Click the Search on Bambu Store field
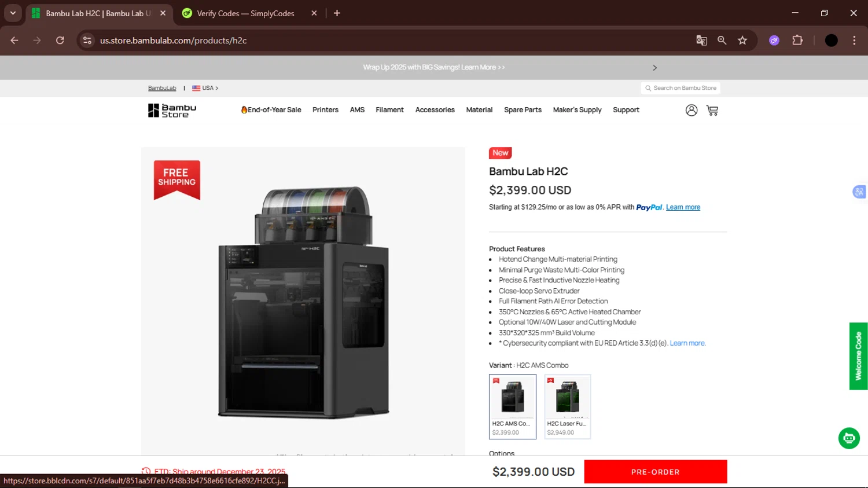Viewport: 868px width, 488px height. 681,88
